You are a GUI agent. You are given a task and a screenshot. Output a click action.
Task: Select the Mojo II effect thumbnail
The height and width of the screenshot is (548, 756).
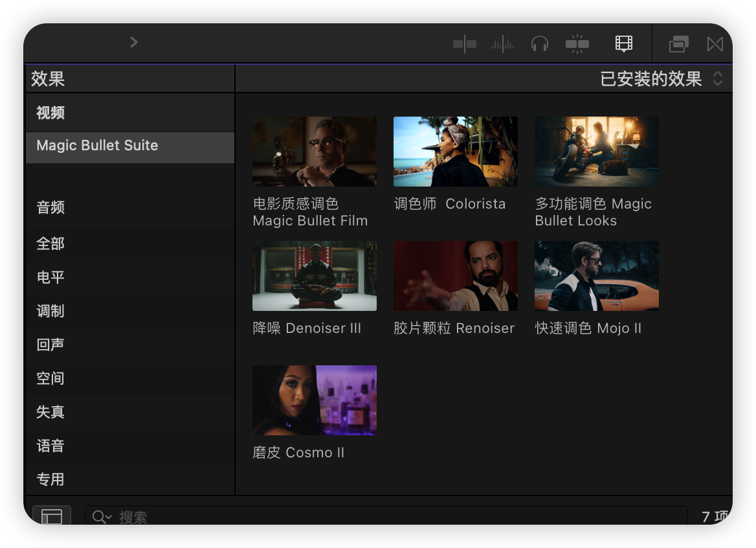[x=596, y=276]
